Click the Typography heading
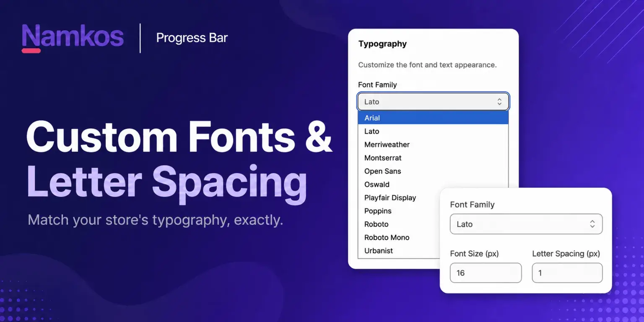Image resolution: width=644 pixels, height=322 pixels. pyautogui.click(x=382, y=44)
